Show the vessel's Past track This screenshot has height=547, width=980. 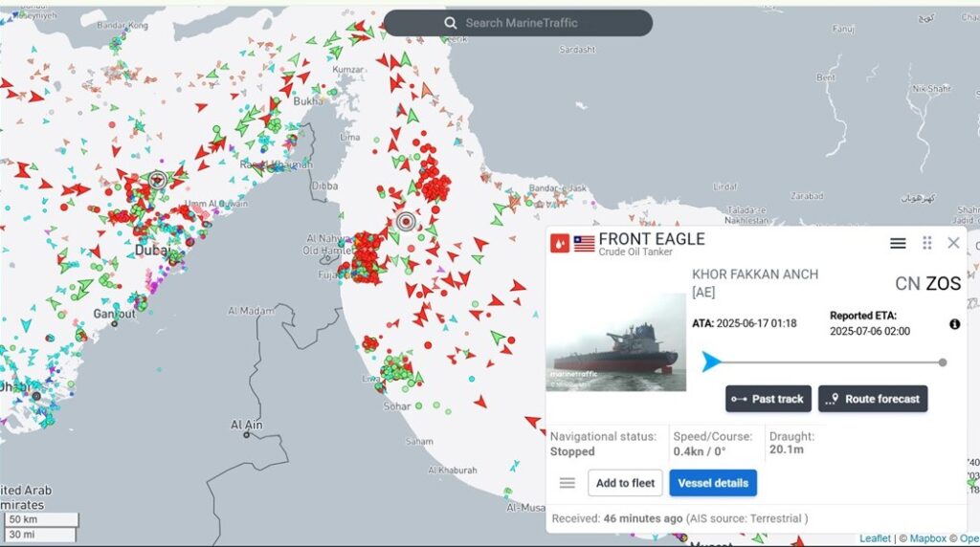pyautogui.click(x=768, y=399)
